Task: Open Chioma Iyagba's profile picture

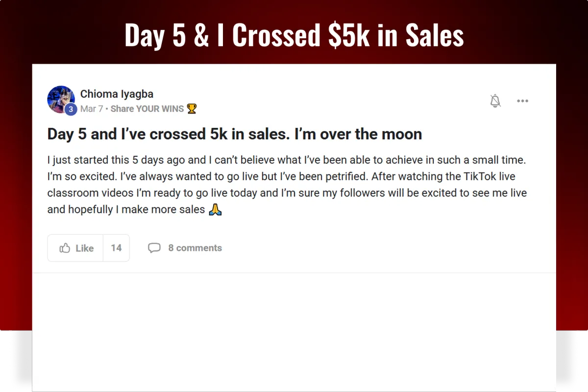Action: point(61,99)
